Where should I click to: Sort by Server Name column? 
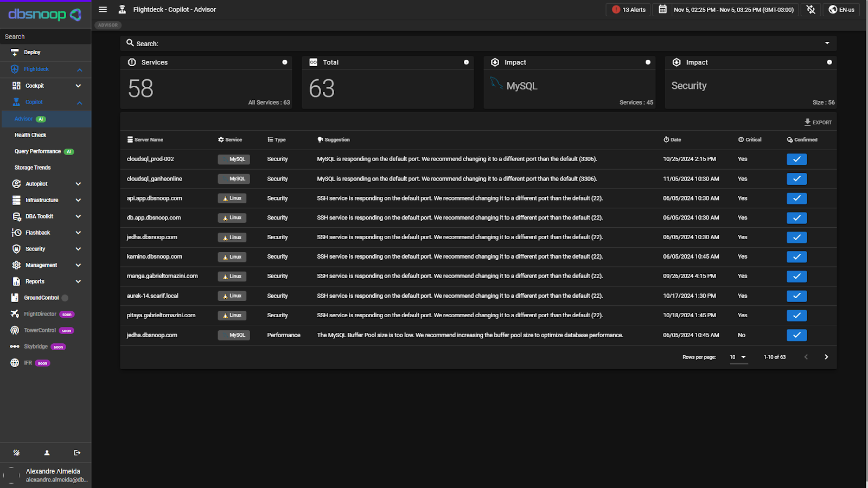[x=145, y=140]
